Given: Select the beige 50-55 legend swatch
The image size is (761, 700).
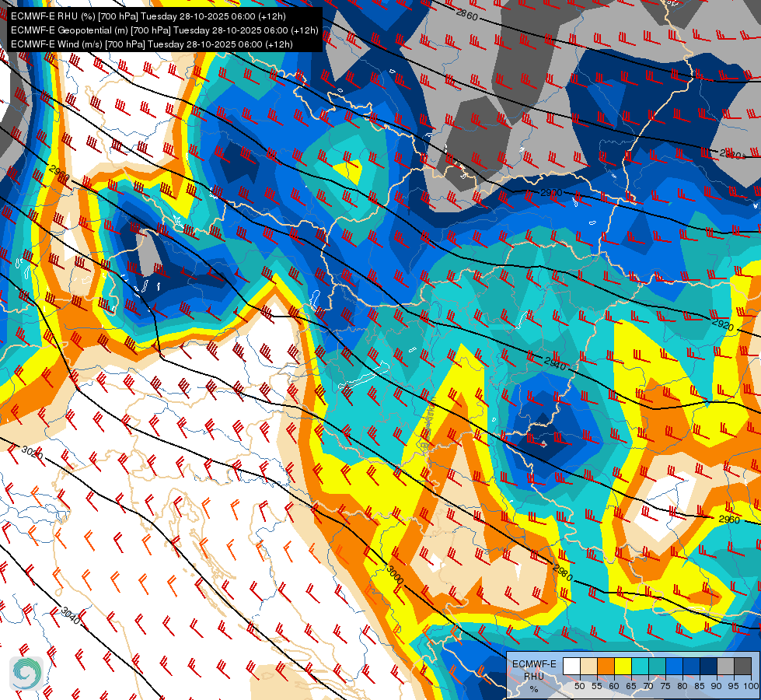Looking at the screenshot, I should (x=588, y=666).
